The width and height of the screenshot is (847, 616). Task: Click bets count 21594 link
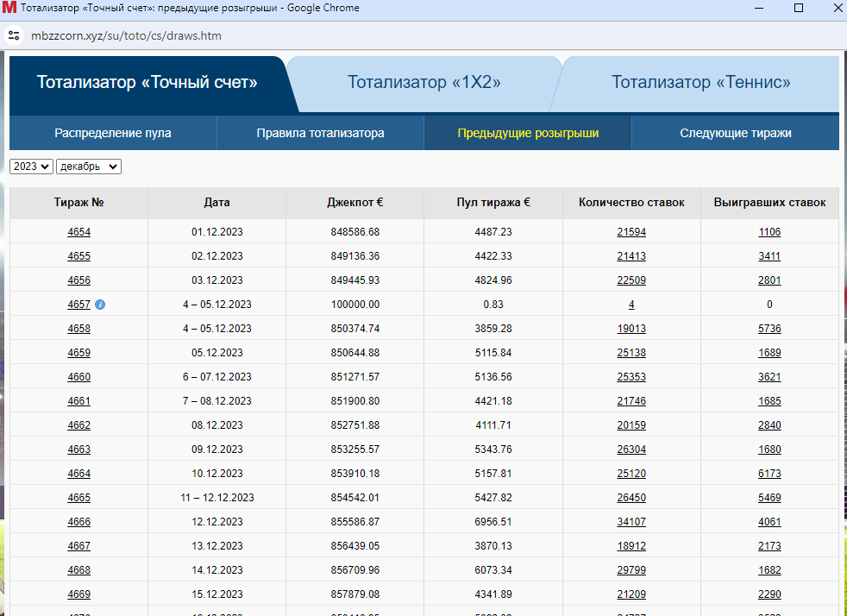click(x=631, y=232)
